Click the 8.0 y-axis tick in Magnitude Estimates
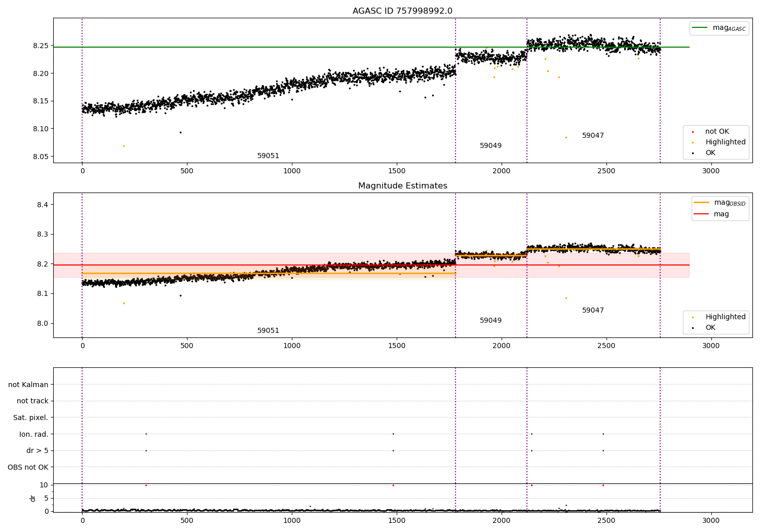 point(43,324)
